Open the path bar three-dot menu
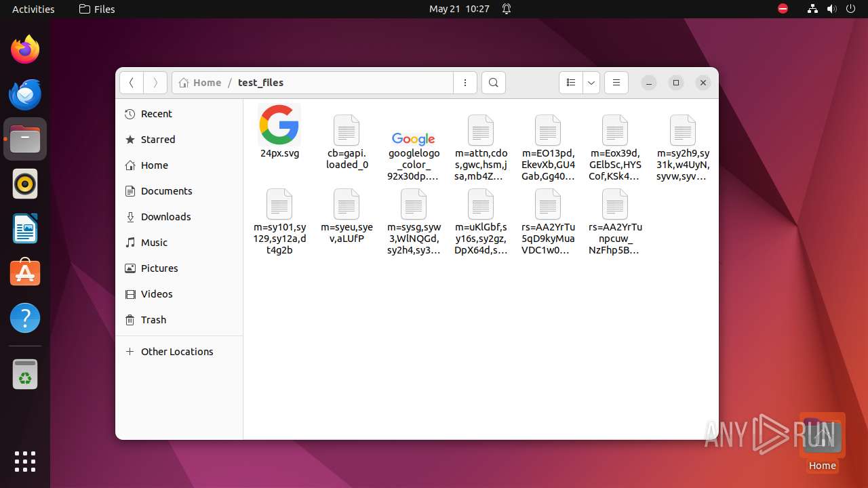The image size is (868, 488). click(x=465, y=83)
